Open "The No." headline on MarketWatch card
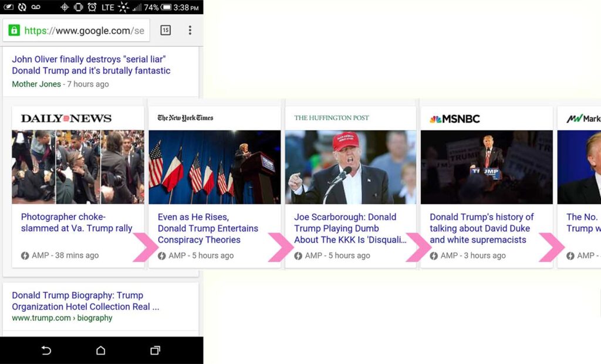Image resolution: width=601 pixels, height=364 pixels. (583, 222)
